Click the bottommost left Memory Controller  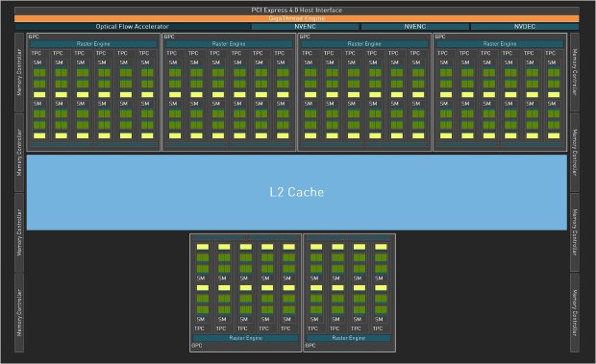point(19,313)
